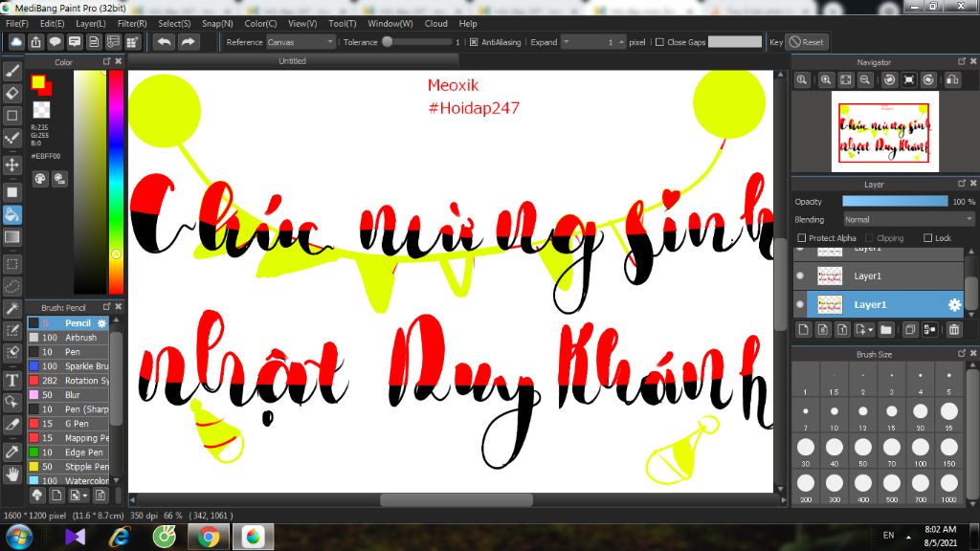
Task: Open brush add dropdown at panel bottom
Action: click(x=84, y=496)
